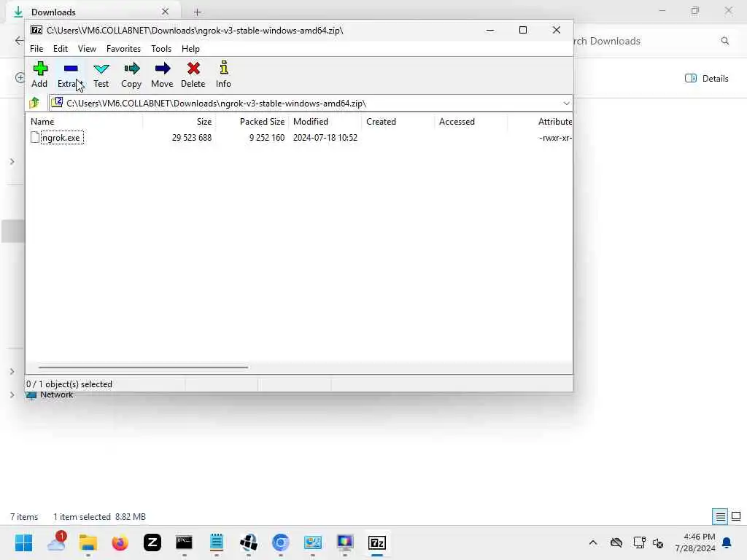This screenshot has height=560, width=747.
Task: Click the cloud sync tray icon
Action: (x=616, y=542)
